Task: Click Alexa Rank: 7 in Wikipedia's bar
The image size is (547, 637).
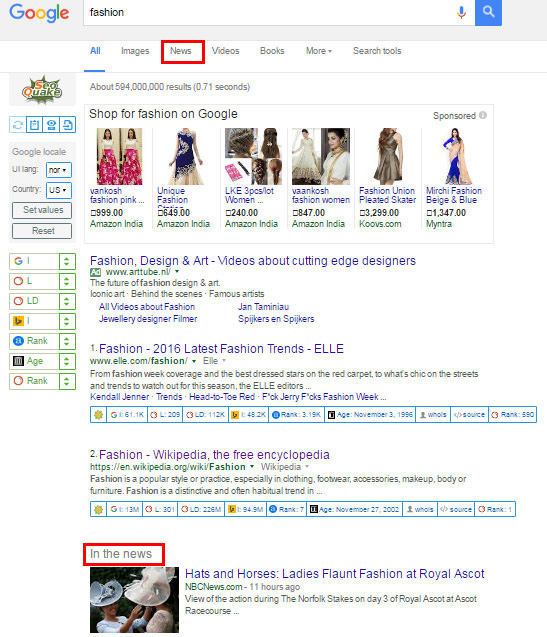Action: (287, 509)
